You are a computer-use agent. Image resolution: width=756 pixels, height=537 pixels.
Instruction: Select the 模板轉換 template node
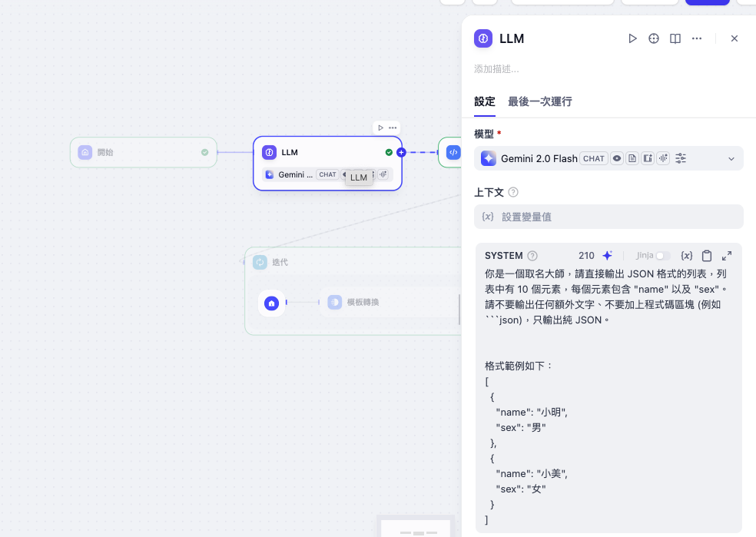pos(363,303)
